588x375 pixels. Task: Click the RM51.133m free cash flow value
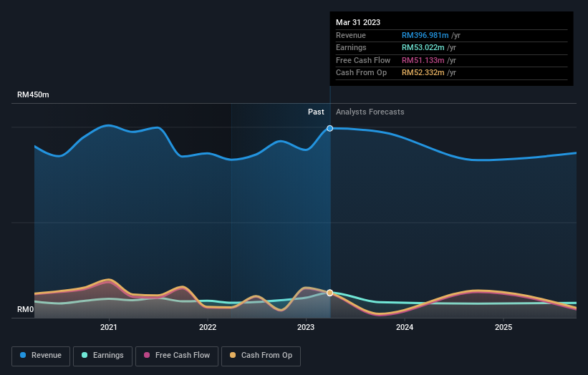[423, 60]
